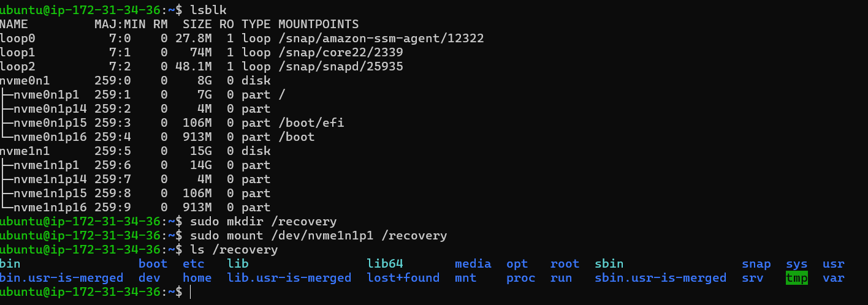Click the media directory name
868x305 pixels.
point(473,264)
